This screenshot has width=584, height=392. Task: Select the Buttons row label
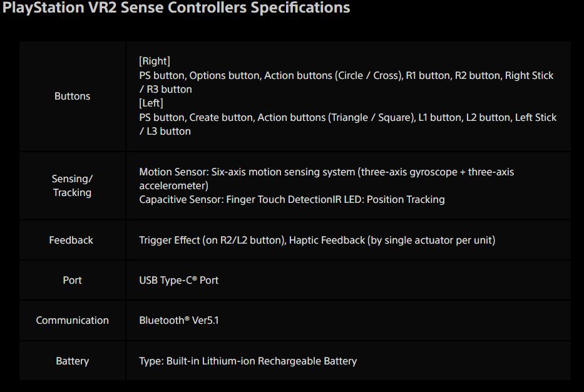[72, 96]
